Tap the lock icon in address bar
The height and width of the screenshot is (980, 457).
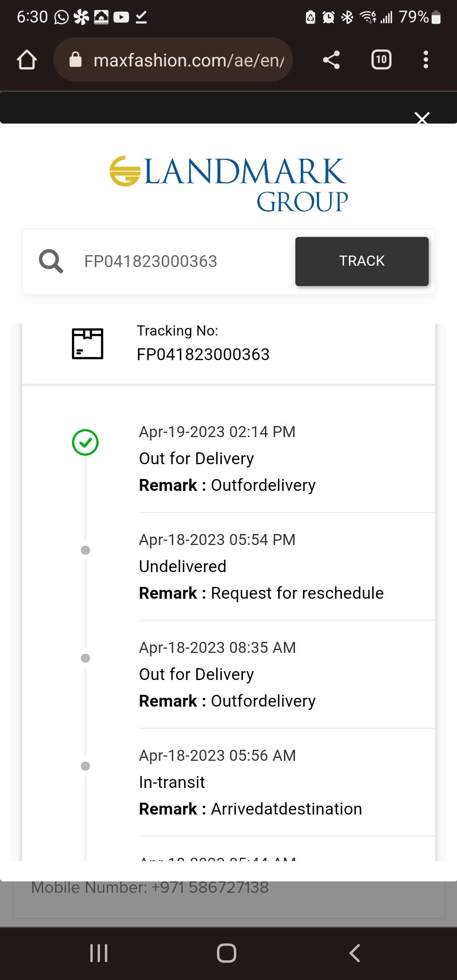coord(75,60)
